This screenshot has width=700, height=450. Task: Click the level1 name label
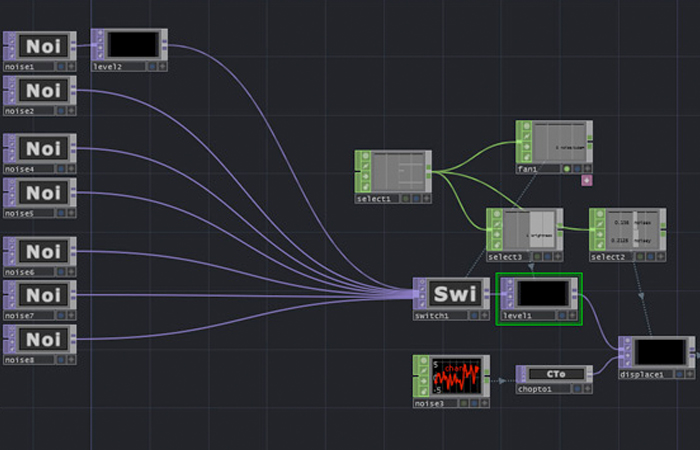(x=517, y=316)
